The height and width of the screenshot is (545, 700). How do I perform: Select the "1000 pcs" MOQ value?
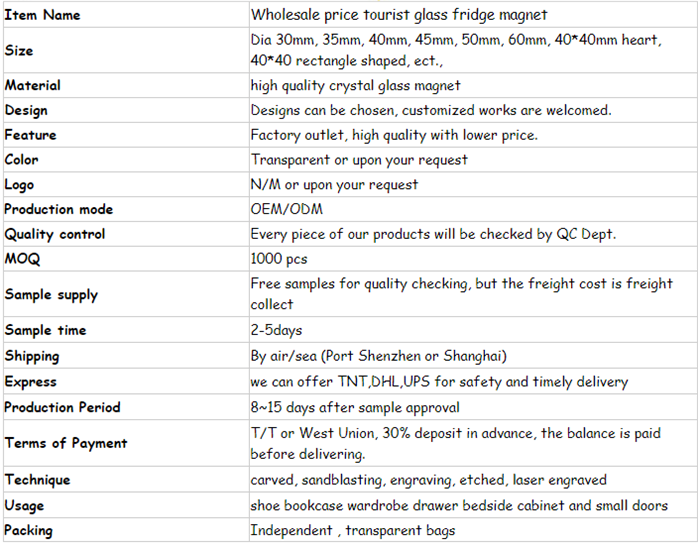coord(279,259)
